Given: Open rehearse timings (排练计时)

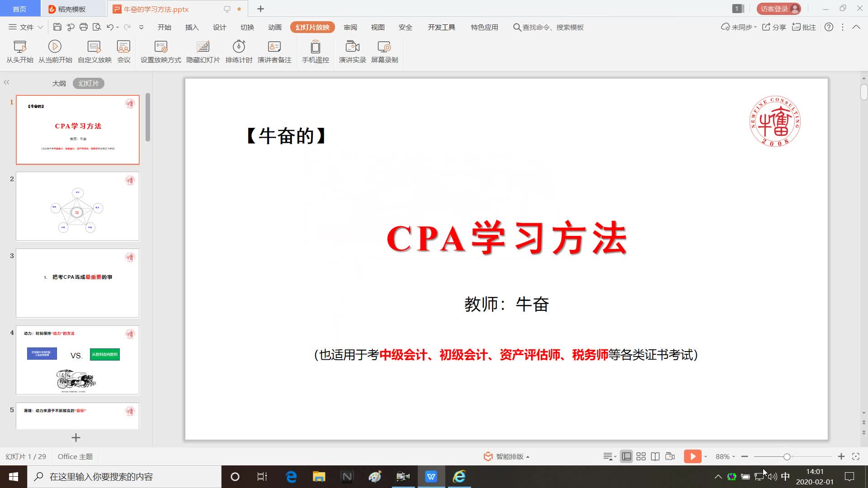Looking at the screenshot, I should pos(239,52).
